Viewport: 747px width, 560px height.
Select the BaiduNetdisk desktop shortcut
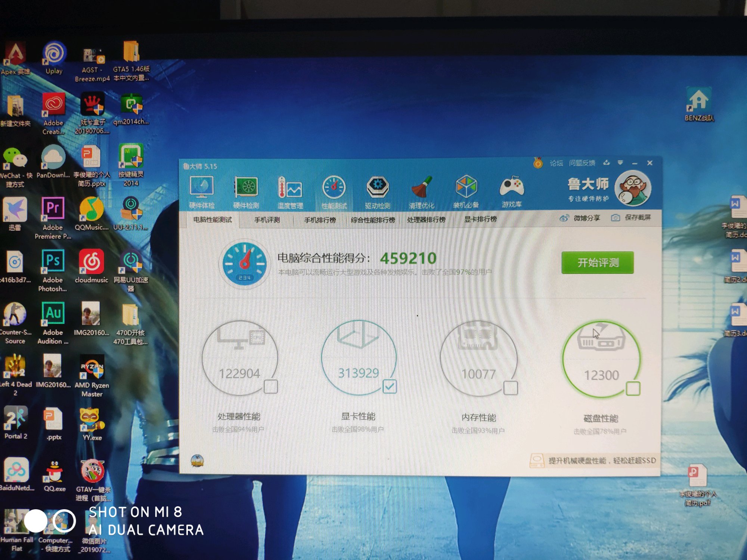click(16, 474)
